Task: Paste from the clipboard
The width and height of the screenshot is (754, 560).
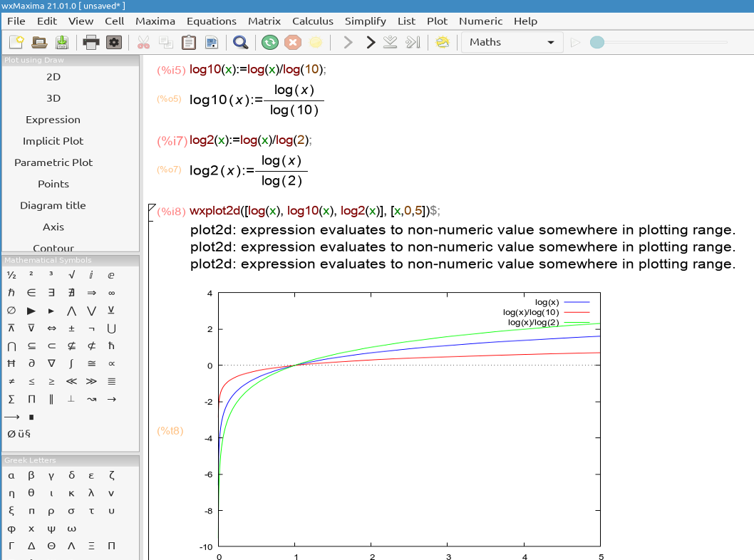Action: [x=189, y=42]
